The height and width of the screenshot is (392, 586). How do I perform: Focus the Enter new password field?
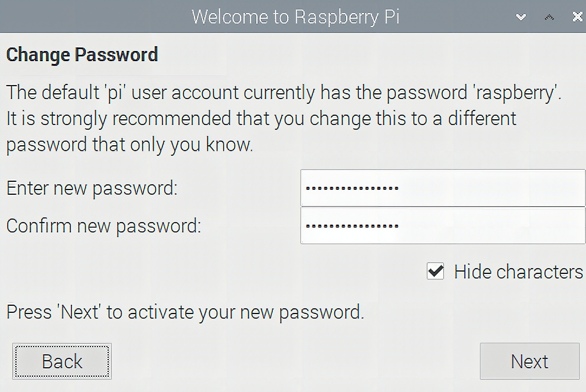(443, 188)
